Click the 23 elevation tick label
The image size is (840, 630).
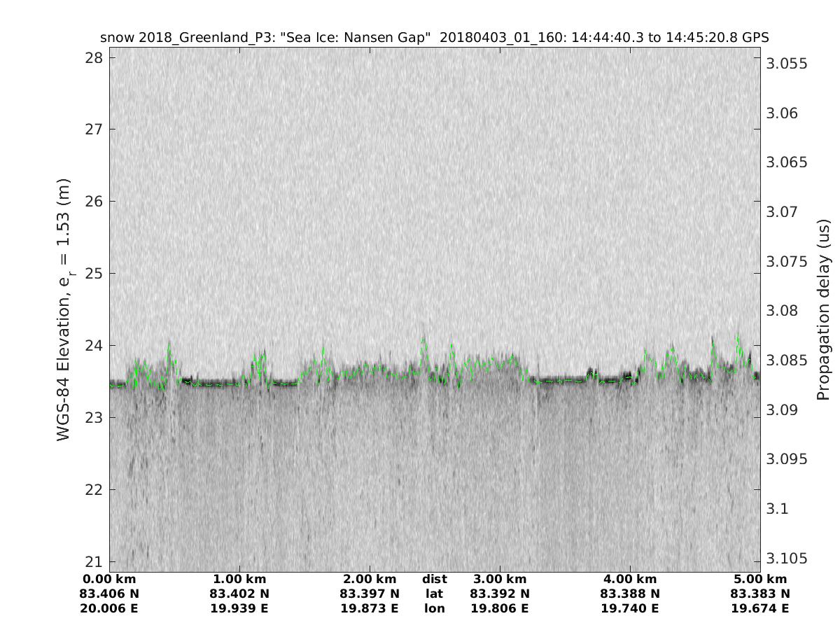(92, 417)
